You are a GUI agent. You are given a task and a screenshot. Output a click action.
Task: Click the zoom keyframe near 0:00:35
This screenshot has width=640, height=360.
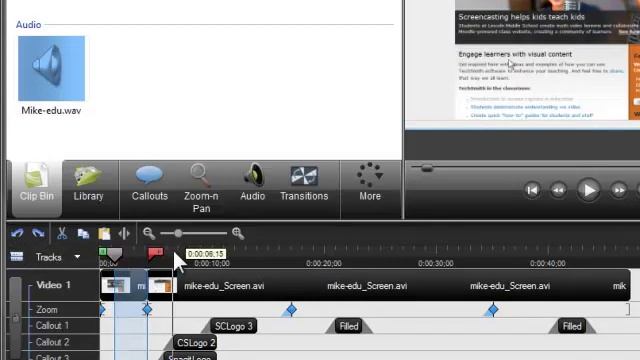click(493, 310)
